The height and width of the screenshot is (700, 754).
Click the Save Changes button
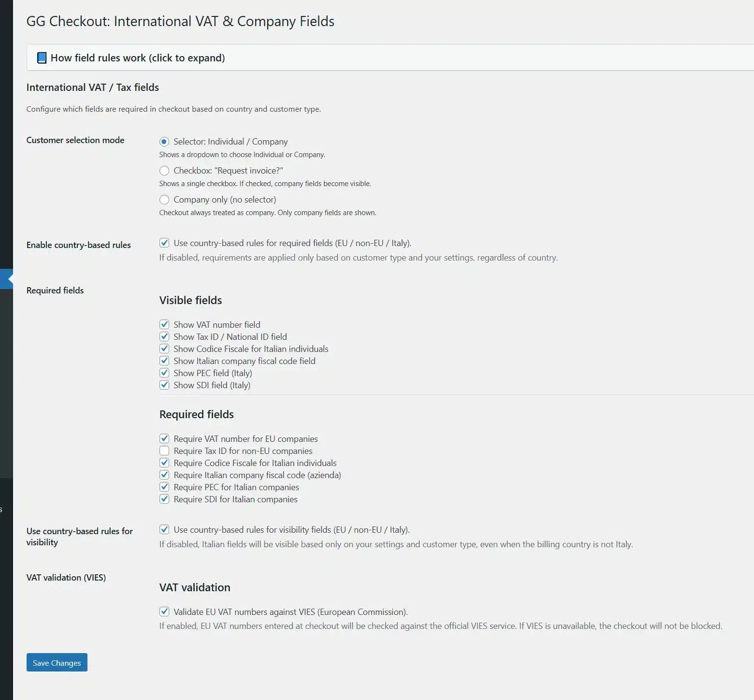point(57,663)
